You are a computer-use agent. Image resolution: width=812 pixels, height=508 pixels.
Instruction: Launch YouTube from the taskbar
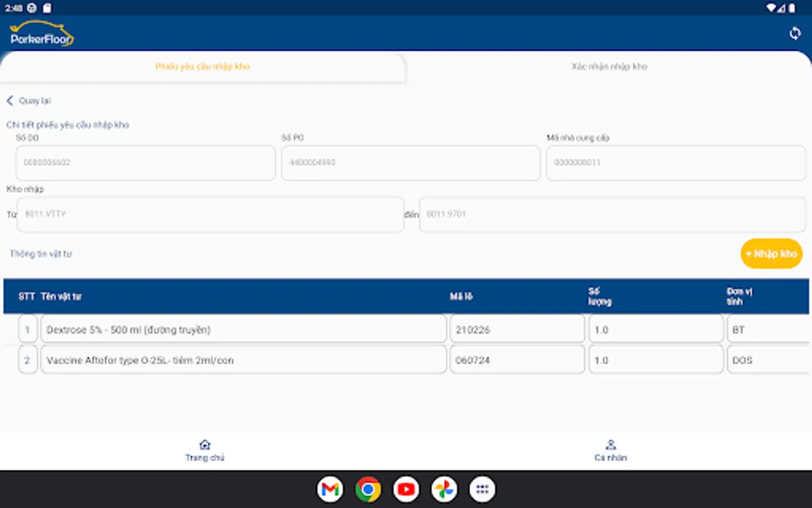point(406,489)
